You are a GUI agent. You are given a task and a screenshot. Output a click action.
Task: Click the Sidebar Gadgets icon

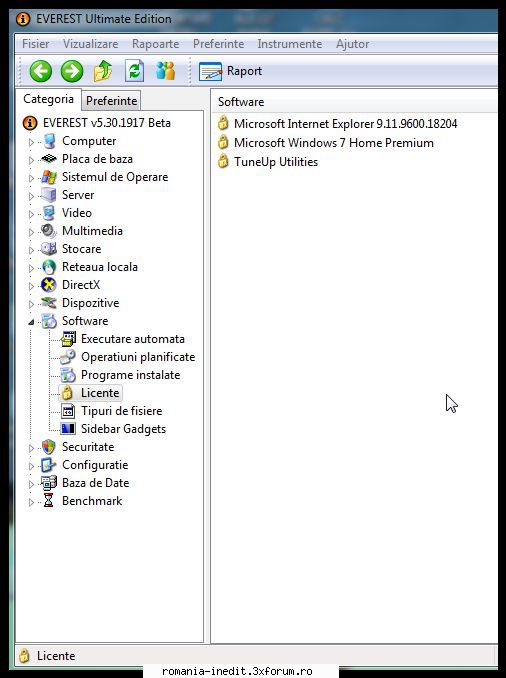click(x=68, y=429)
